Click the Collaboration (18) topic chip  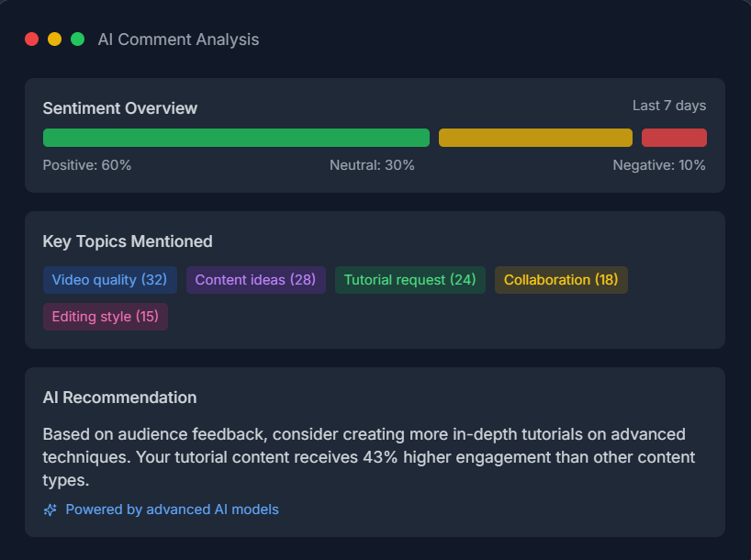(560, 280)
